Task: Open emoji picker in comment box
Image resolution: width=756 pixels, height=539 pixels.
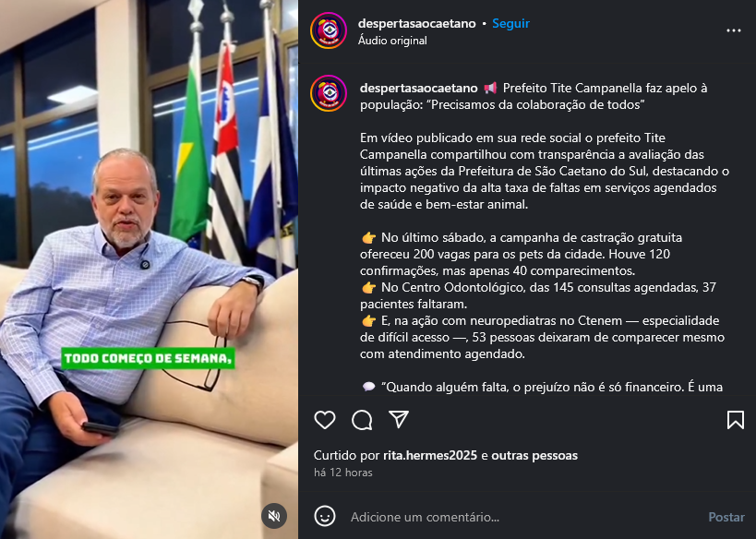Action: (325, 516)
